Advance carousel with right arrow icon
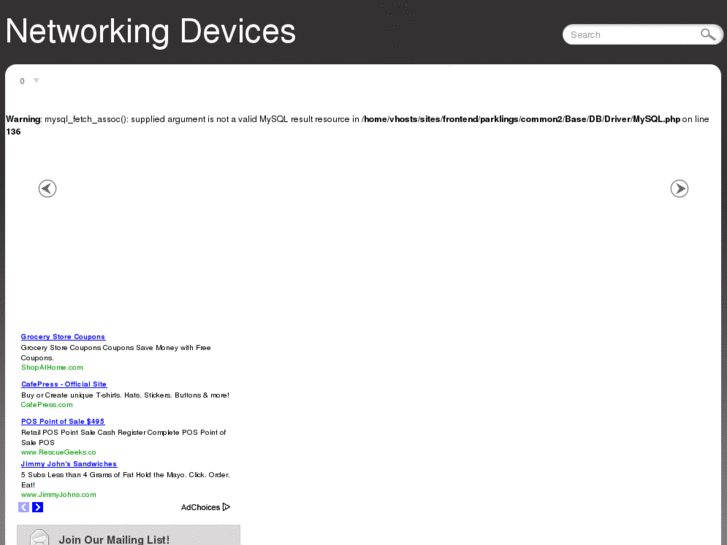Screen dimensions: 727x545 pos(679,188)
